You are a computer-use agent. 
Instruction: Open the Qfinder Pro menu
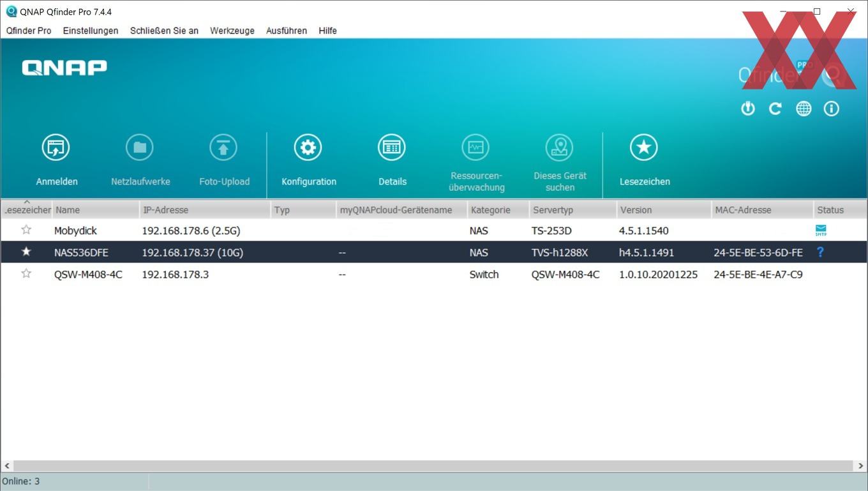click(x=29, y=31)
